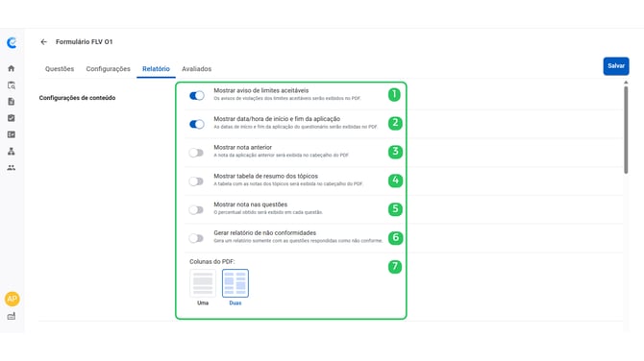Click the vertical scrollbar thumb
The width and height of the screenshot is (644, 361).
pyautogui.click(x=626, y=130)
